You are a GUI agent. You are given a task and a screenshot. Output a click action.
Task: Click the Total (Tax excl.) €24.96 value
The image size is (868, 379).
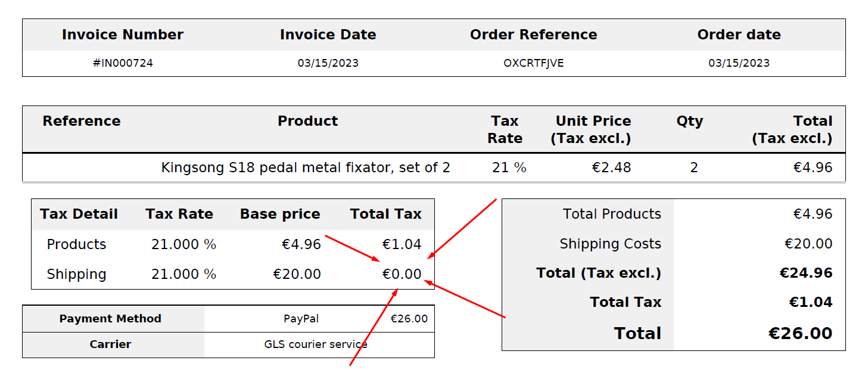[806, 273]
